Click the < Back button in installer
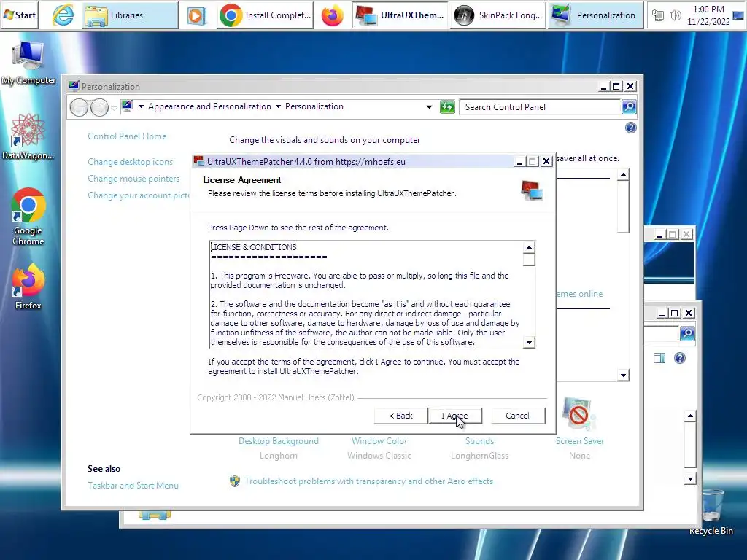Viewport: 747px width, 560px height. pos(400,416)
